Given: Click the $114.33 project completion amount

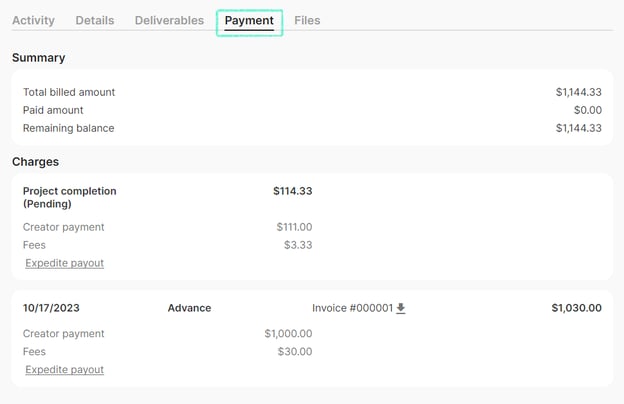Looking at the screenshot, I should pos(292,191).
